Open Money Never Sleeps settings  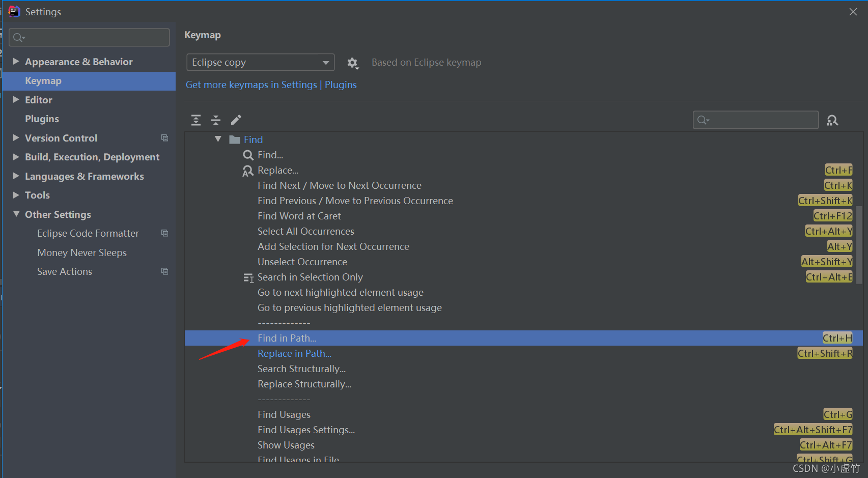(82, 252)
